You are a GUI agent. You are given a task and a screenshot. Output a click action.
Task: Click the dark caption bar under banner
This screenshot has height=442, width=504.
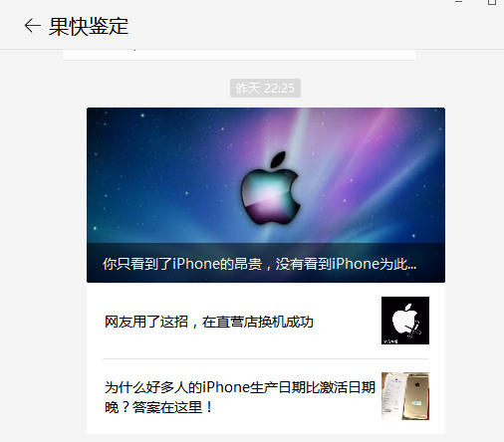click(266, 263)
